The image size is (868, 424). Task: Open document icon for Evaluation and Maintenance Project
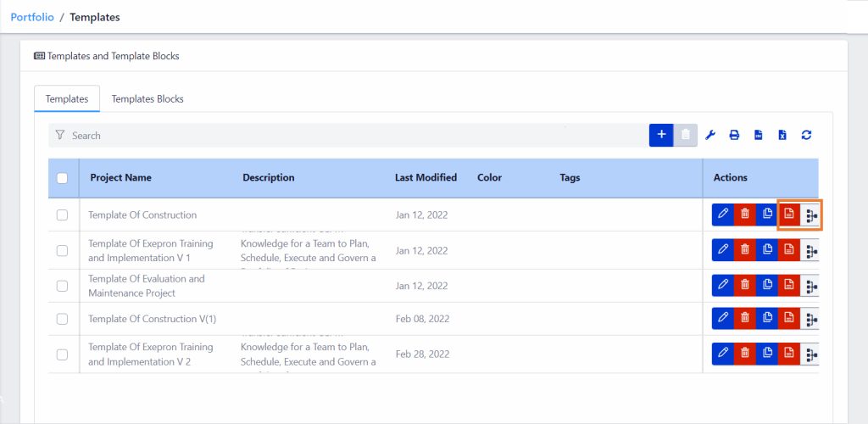(789, 286)
